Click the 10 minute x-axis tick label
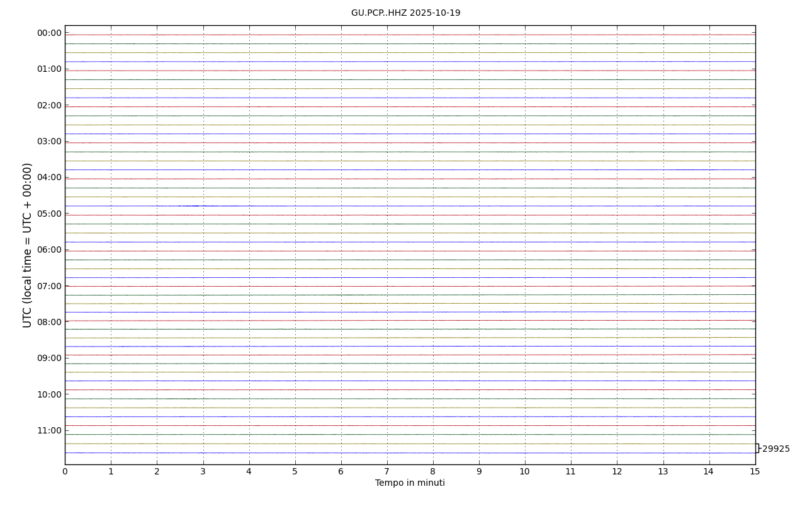Screen dimensions: 812x516 click(525, 472)
